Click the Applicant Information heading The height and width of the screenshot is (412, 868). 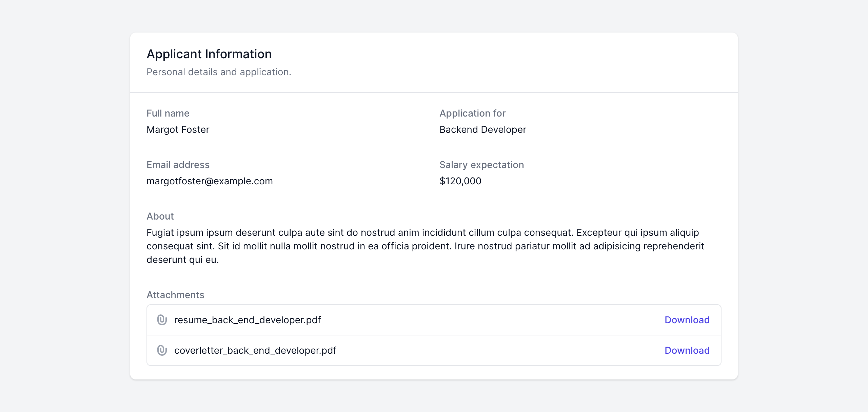pyautogui.click(x=209, y=54)
